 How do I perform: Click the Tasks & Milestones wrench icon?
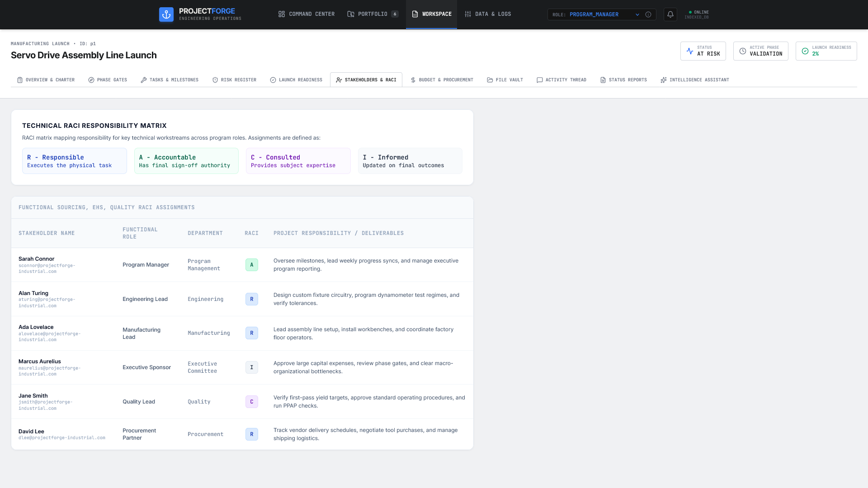[144, 80]
